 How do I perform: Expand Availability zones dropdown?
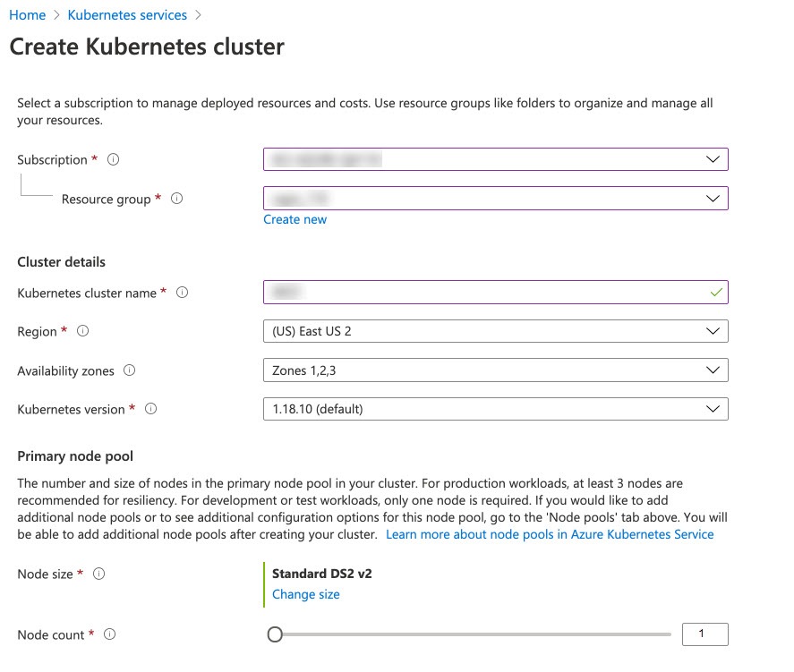[495, 370]
